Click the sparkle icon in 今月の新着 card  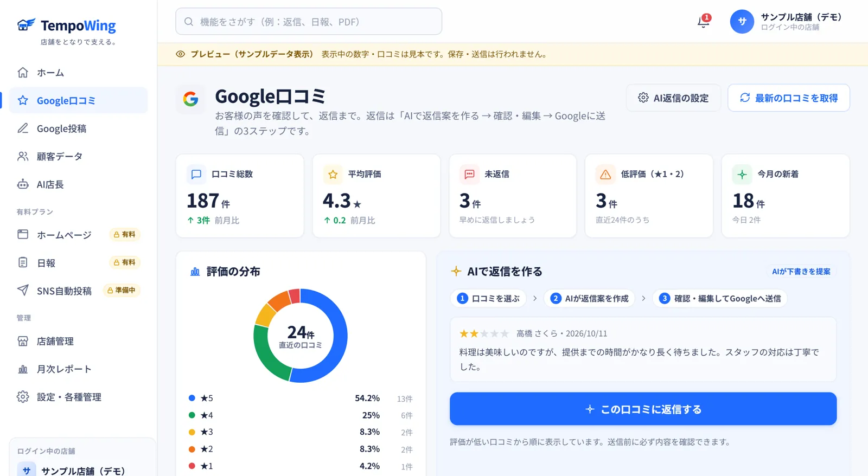pyautogui.click(x=742, y=174)
